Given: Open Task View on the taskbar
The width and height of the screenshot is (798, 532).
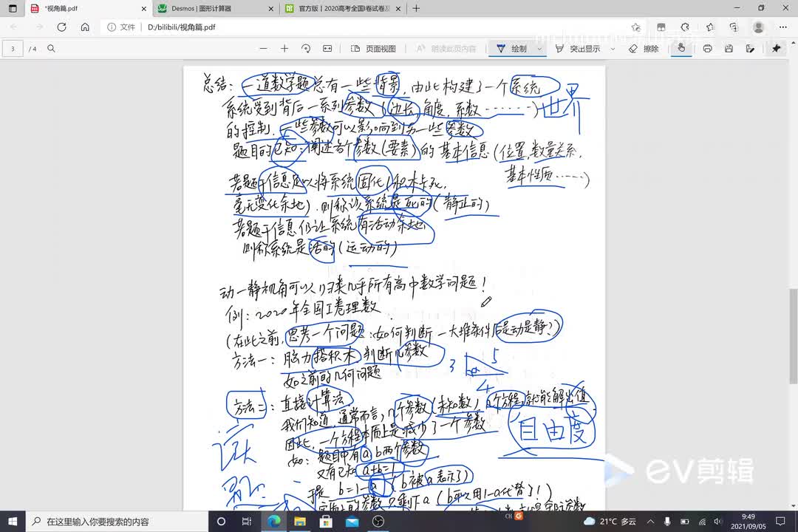Looking at the screenshot, I should tap(247, 522).
